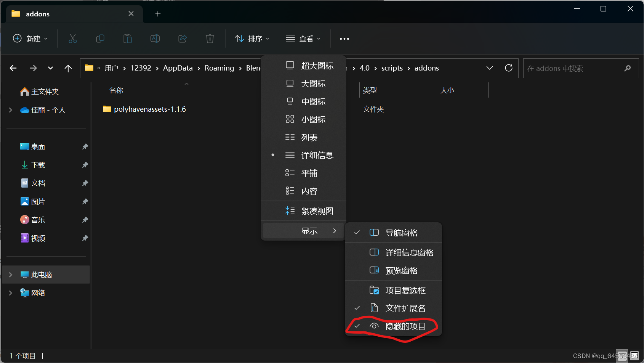The width and height of the screenshot is (644, 363).
Task: Expand the 显示 submenu arrow
Action: click(335, 231)
